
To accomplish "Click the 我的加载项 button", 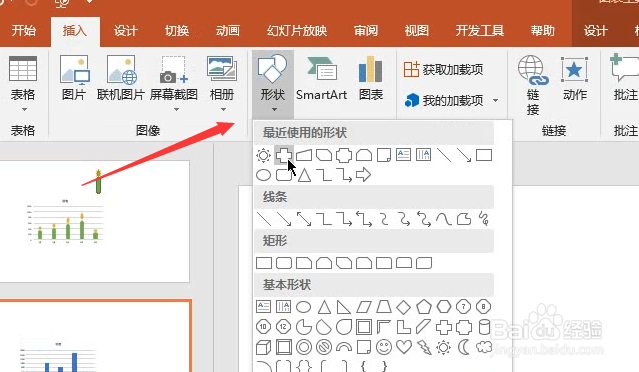I will (445, 100).
